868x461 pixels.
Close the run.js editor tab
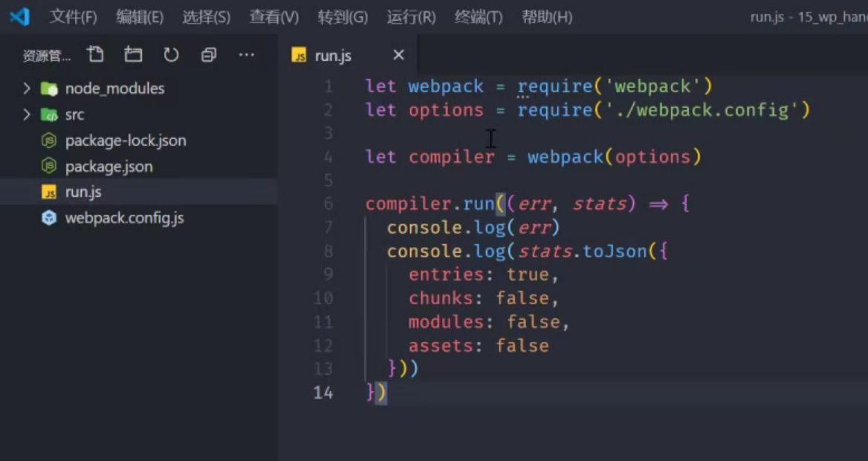click(398, 55)
